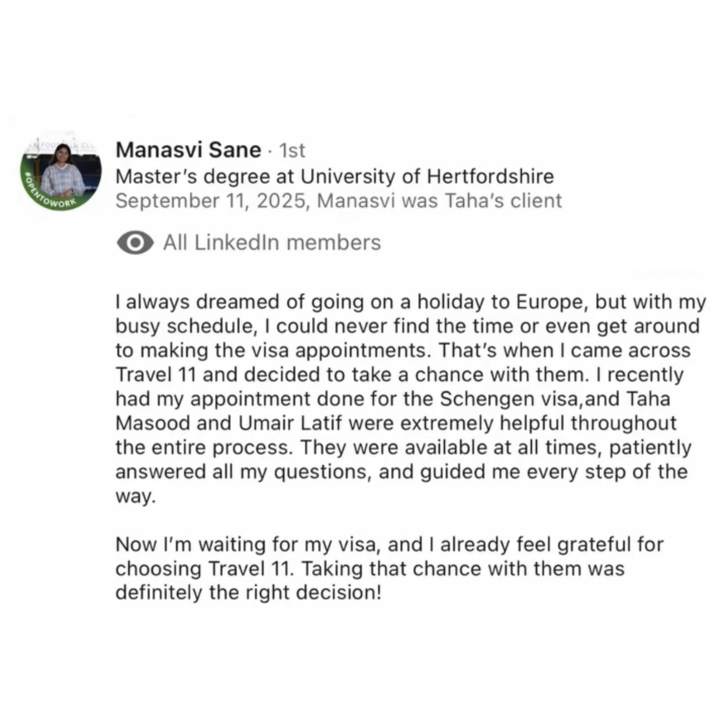Image resolution: width=728 pixels, height=728 pixels.
Task: Click Travel 11 in the closing paragraph
Action: (x=251, y=569)
